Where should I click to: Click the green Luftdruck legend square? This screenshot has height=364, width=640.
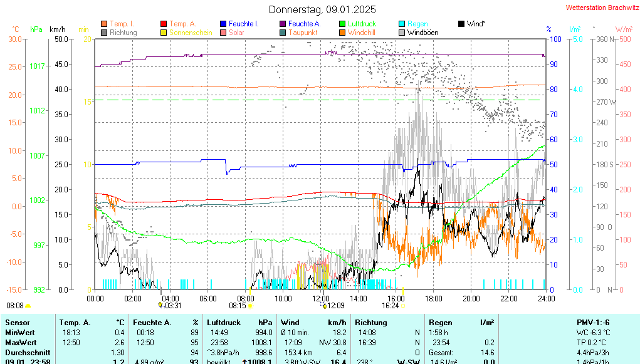point(342,24)
